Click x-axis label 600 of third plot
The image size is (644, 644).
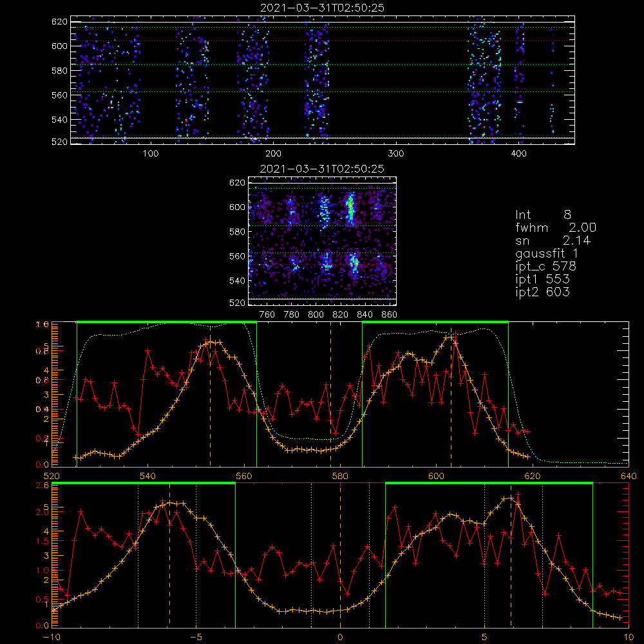point(436,476)
